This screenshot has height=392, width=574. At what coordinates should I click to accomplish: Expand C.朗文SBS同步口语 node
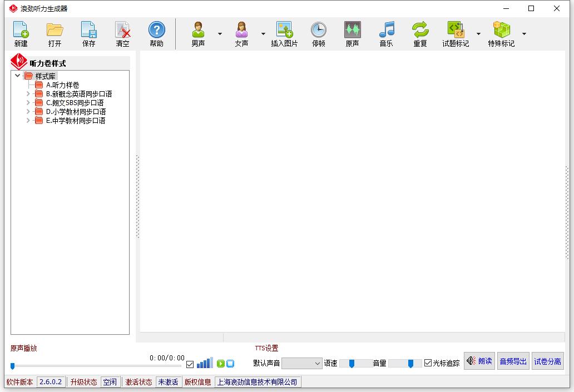pos(28,102)
